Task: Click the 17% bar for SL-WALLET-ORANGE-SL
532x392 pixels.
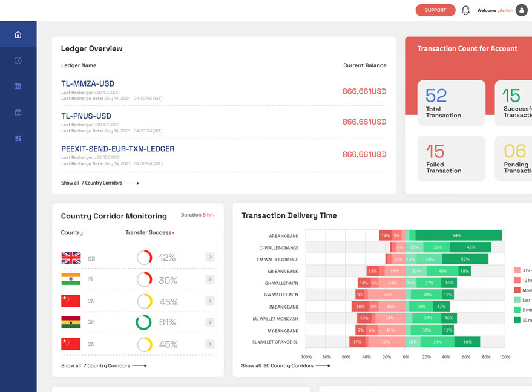Action: click(x=357, y=342)
